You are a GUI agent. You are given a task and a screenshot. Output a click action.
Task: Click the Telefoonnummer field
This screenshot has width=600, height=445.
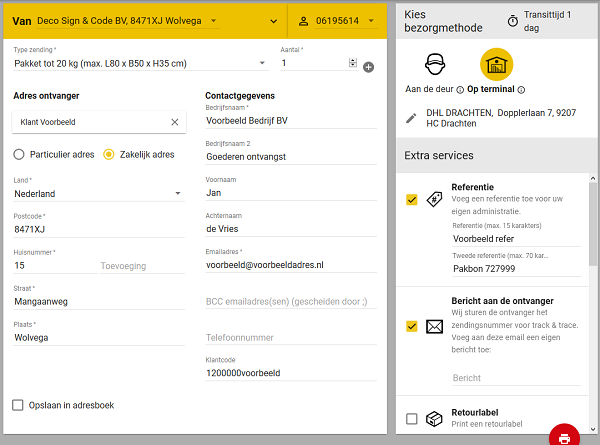(291, 337)
